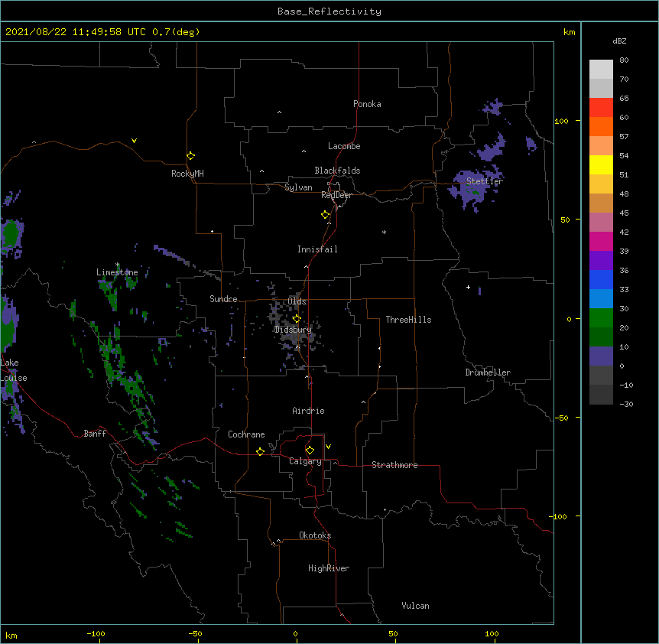Click the Cochrane town label
The height and width of the screenshot is (644, 659).
(x=246, y=434)
